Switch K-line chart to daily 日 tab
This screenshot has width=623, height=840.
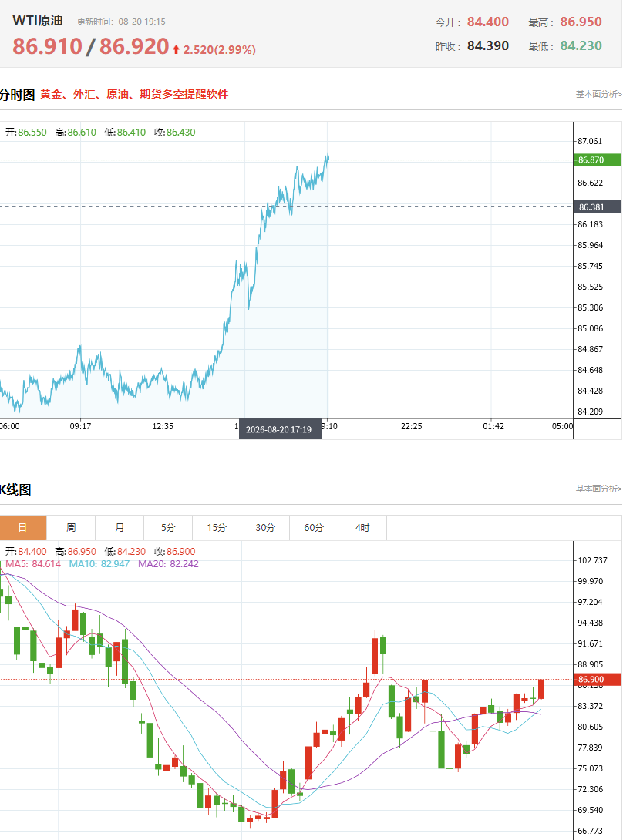click(22, 528)
